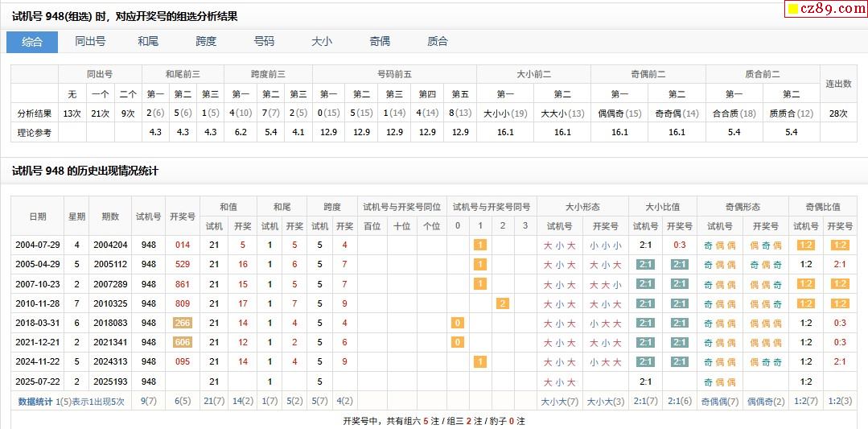868x429 pixels.
Task: Click winning number 861
Action: click(x=182, y=284)
